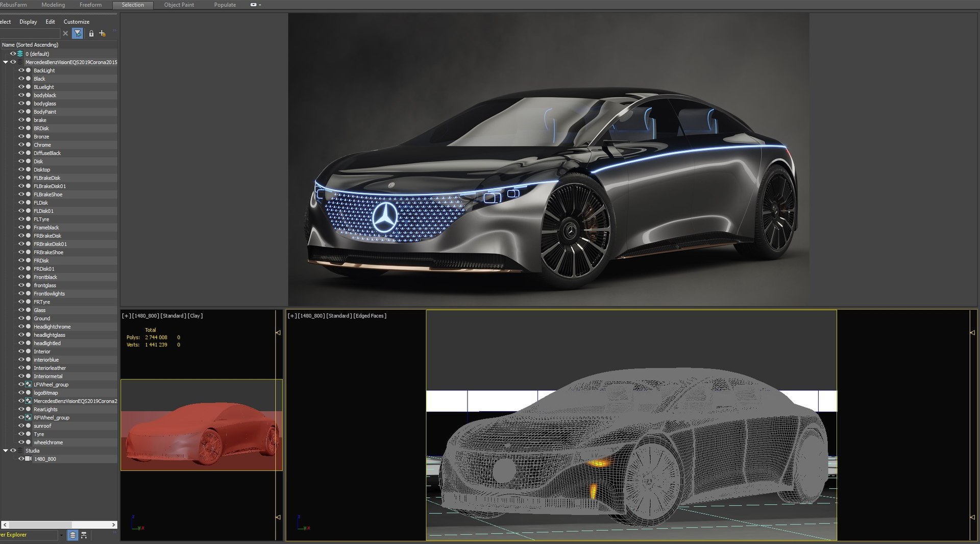
Task: Click the object dot icon beside RearLights
Action: tap(29, 409)
